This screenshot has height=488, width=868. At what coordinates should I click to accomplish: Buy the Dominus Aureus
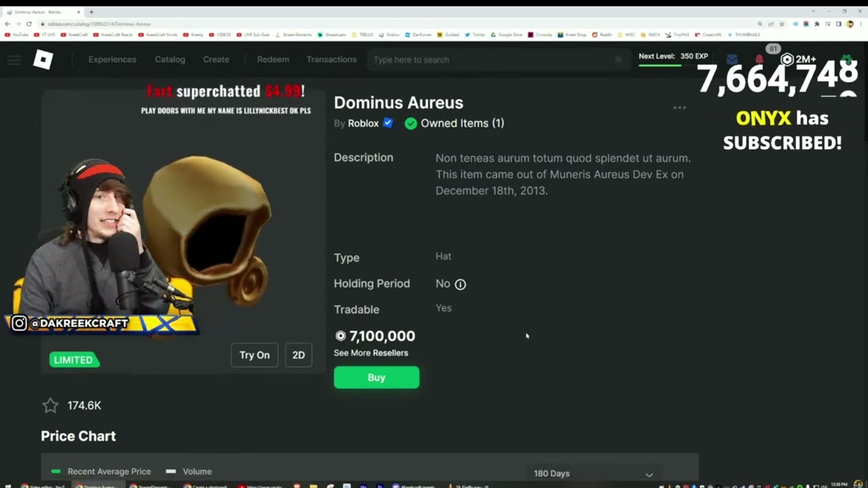[376, 378]
